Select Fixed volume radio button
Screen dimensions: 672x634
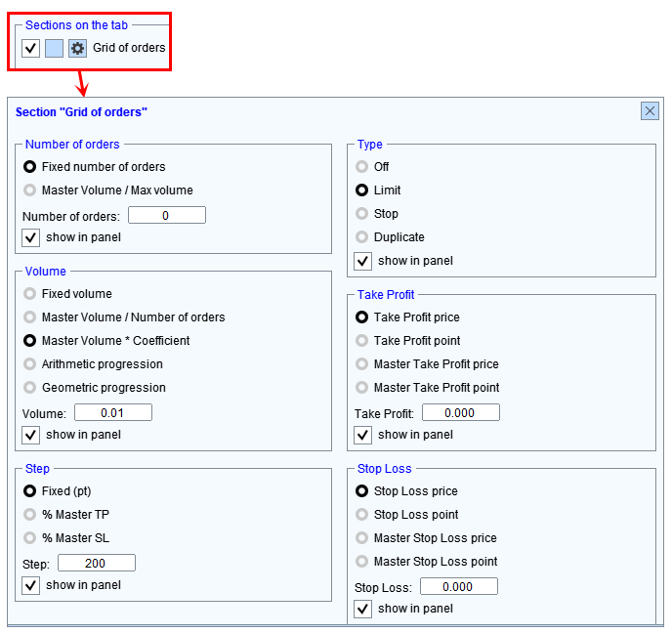pyautogui.click(x=31, y=294)
